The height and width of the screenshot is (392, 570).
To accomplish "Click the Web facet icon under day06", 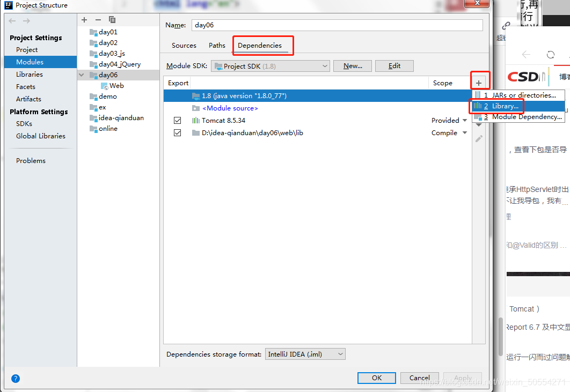I will 104,86.
